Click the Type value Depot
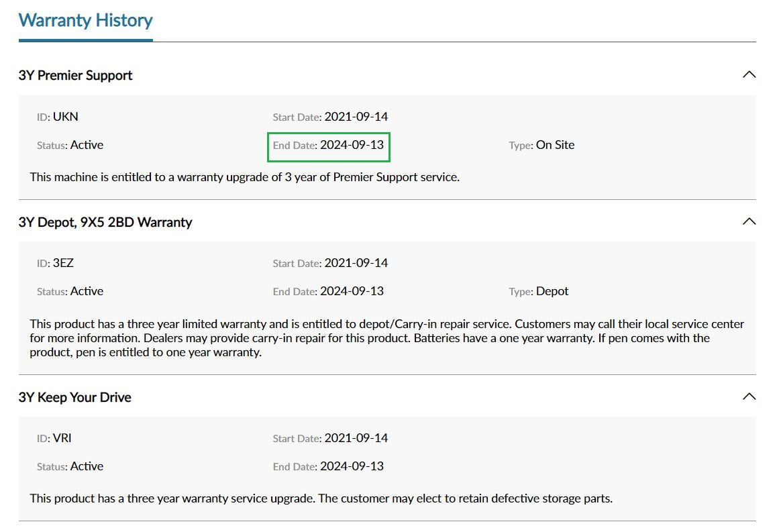This screenshot has width=777, height=532. point(552,291)
